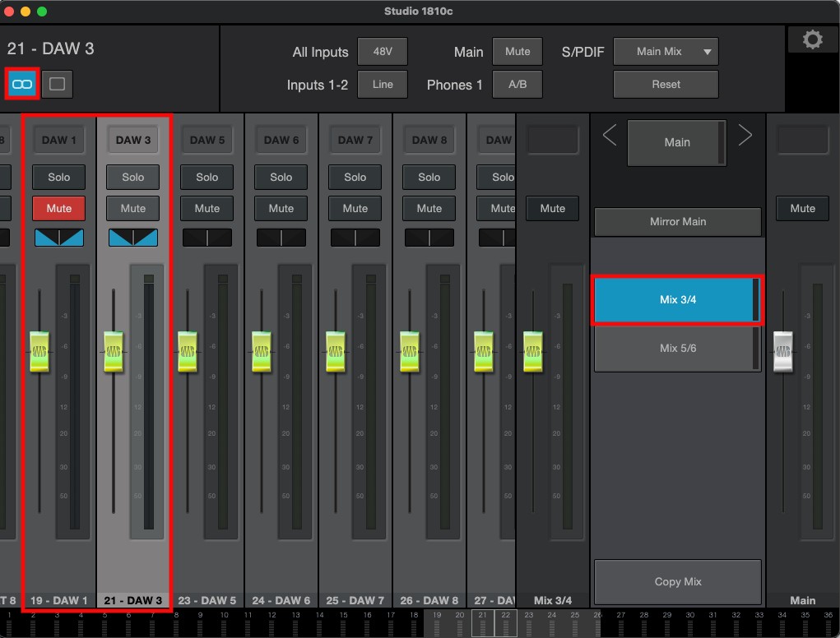Image resolution: width=840 pixels, height=638 pixels.
Task: Click the Copy Mix button
Action: (x=678, y=582)
